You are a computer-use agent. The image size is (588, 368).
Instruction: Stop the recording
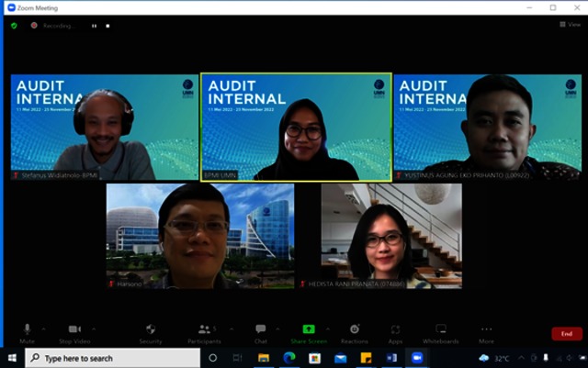(107, 26)
